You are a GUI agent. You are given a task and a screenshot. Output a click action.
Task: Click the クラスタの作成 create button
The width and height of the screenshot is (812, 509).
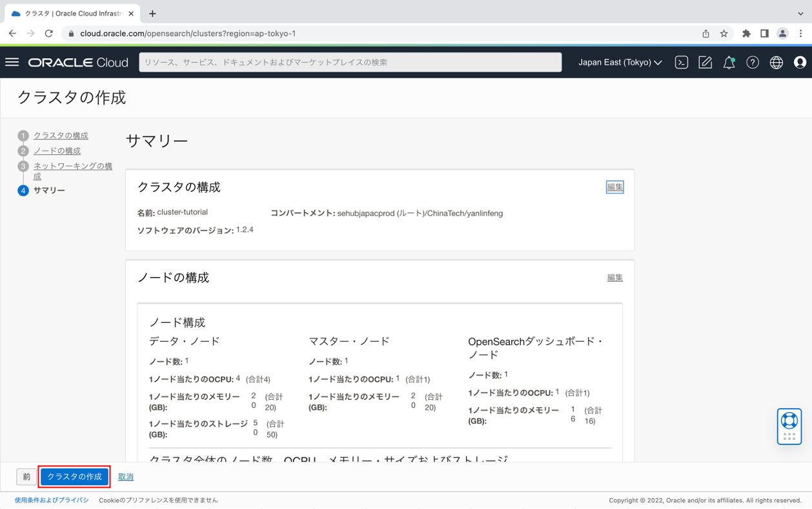[74, 476]
